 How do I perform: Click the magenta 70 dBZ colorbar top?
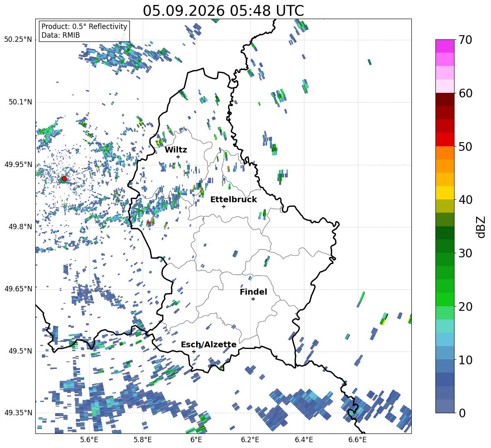coord(445,46)
